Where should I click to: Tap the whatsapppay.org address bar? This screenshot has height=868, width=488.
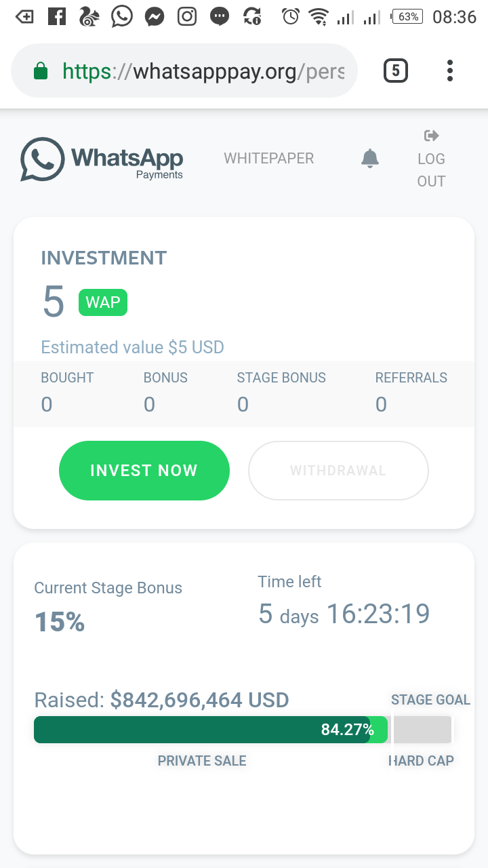(203, 71)
